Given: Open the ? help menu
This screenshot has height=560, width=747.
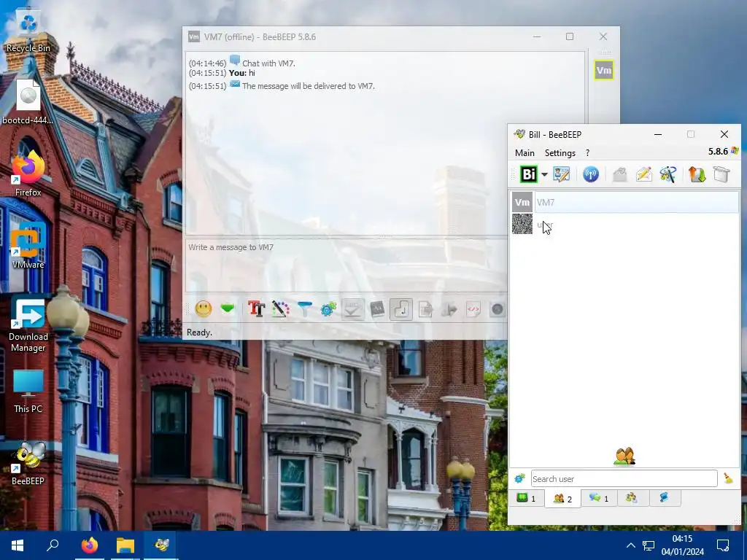Looking at the screenshot, I should pyautogui.click(x=587, y=153).
